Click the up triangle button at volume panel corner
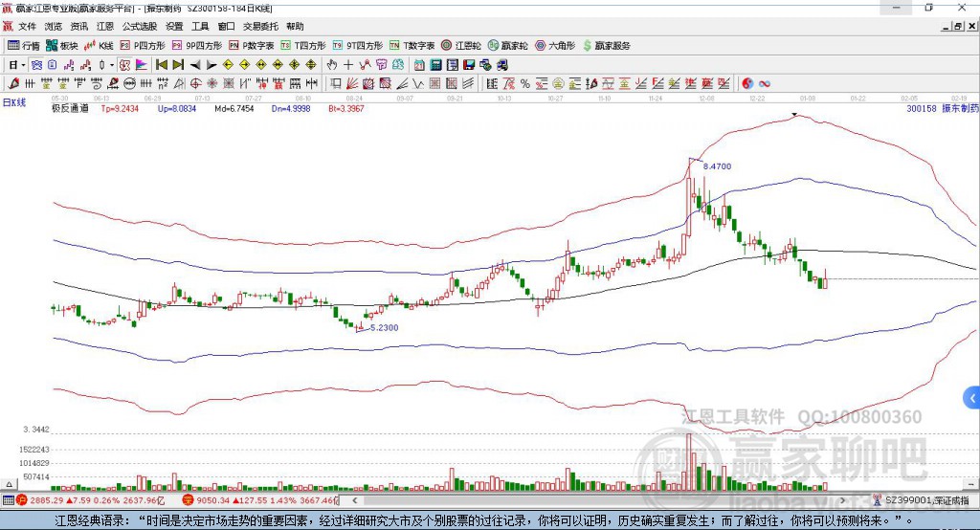980x530 pixels. (x=9, y=484)
